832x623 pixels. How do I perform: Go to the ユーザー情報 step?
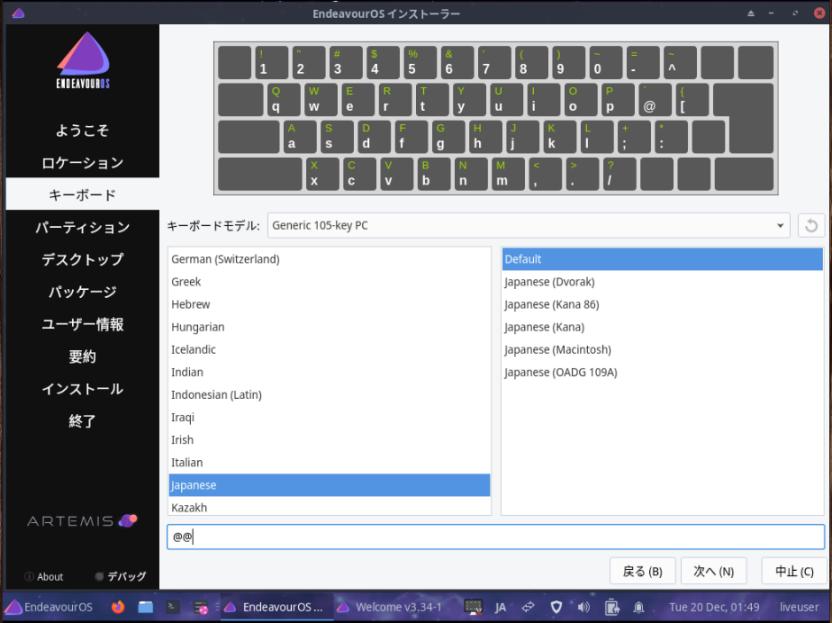coord(82,324)
